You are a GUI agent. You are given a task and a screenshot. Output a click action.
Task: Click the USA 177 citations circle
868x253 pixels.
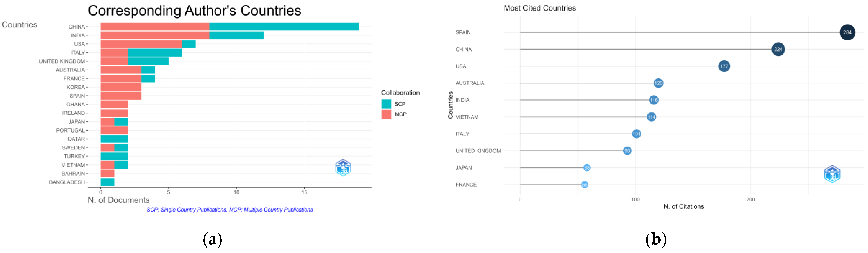[724, 66]
